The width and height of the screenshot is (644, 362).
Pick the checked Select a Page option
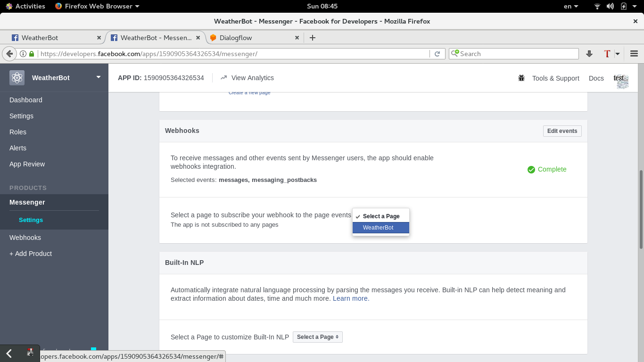[381, 216]
